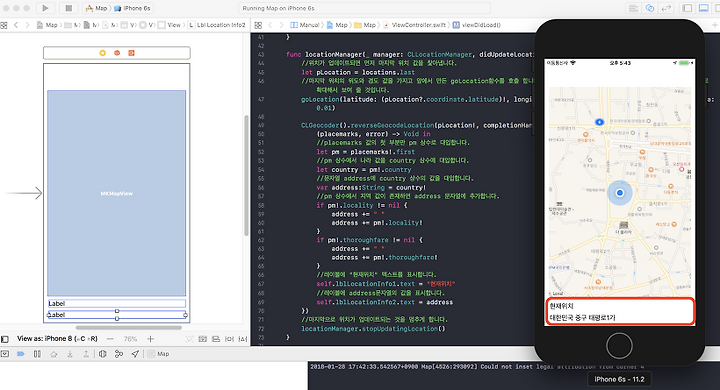Viewport: 720px width, 390px height.
Task: Stop the running app with Stop button
Action: click(x=68, y=8)
